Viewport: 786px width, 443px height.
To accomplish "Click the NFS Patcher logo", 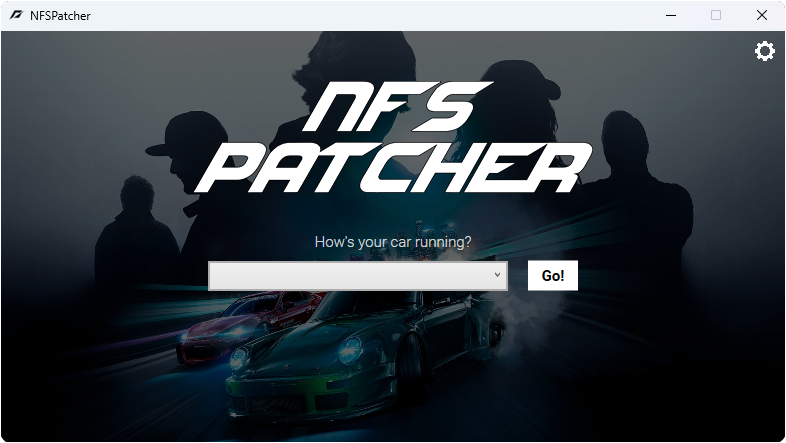I will 392,137.
